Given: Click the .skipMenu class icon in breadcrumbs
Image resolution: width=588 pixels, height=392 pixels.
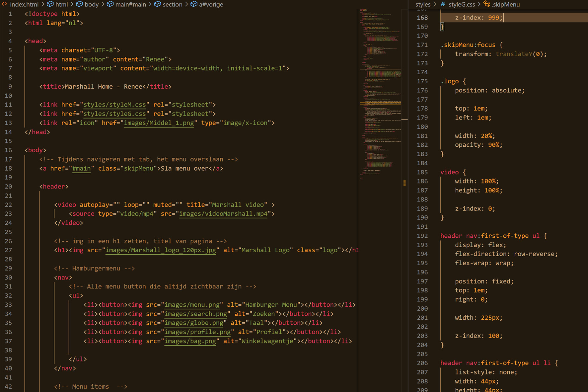Looking at the screenshot, I should (x=487, y=4).
